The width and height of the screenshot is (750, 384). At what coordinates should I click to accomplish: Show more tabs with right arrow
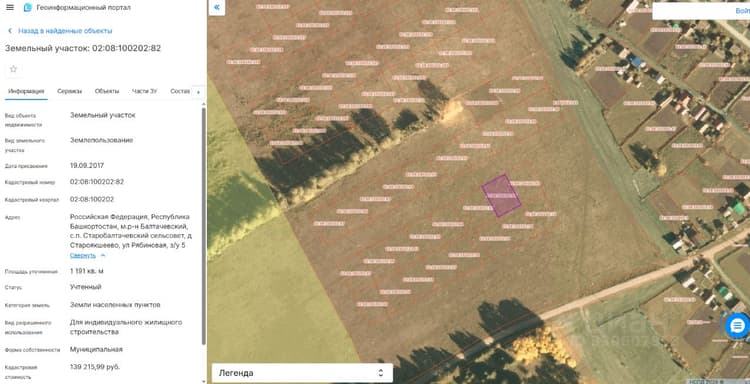point(198,92)
